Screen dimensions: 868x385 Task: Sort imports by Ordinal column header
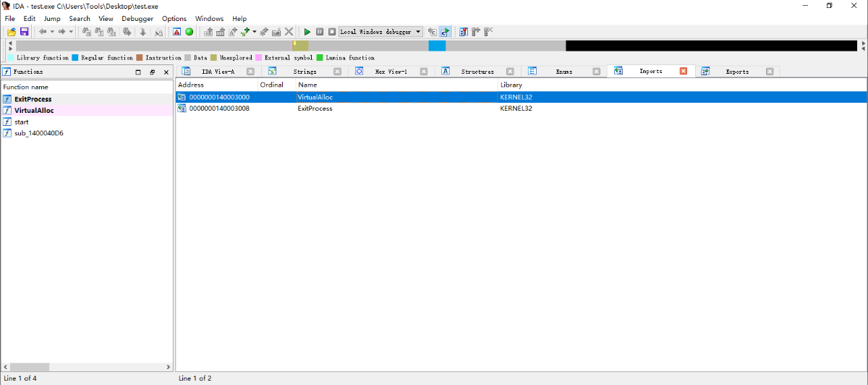tap(276, 85)
